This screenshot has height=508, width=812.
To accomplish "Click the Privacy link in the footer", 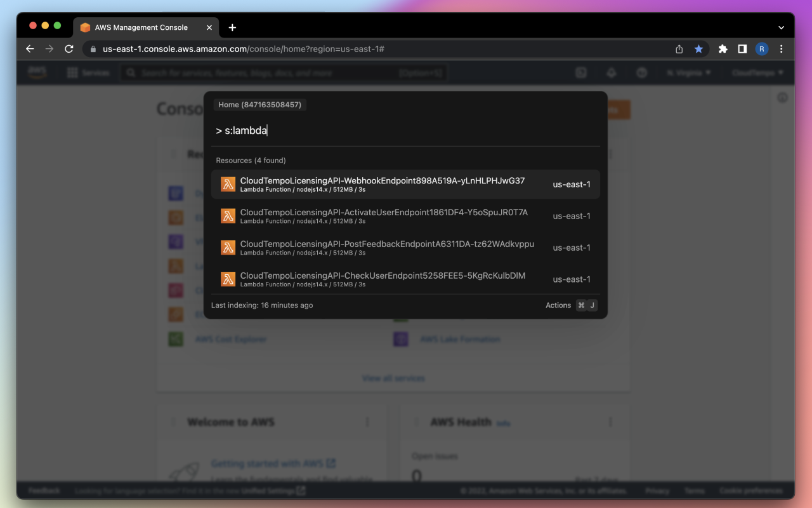I will 657,490.
